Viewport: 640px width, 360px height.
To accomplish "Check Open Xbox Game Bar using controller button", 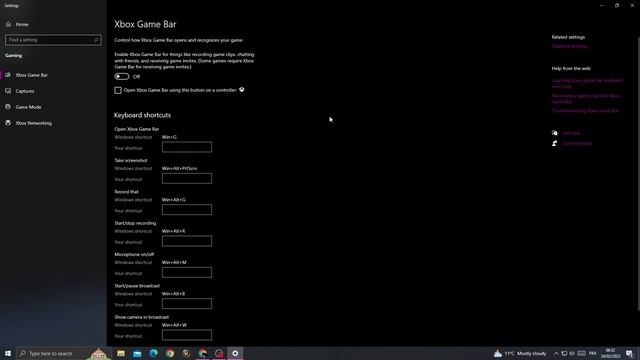I will point(118,90).
